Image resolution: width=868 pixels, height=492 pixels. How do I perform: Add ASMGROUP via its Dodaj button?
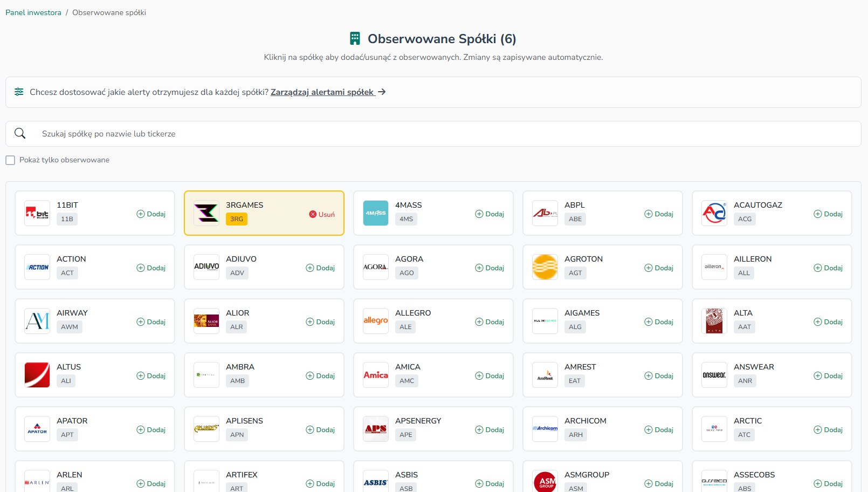pos(659,483)
